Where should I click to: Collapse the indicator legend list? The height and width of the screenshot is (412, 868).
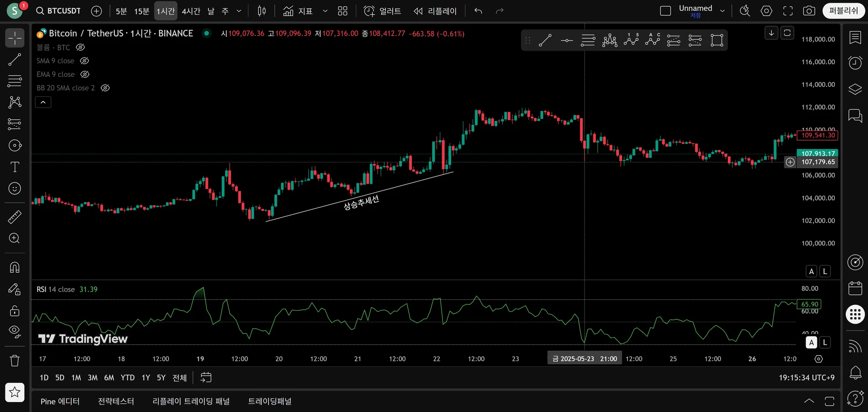coord(43,102)
